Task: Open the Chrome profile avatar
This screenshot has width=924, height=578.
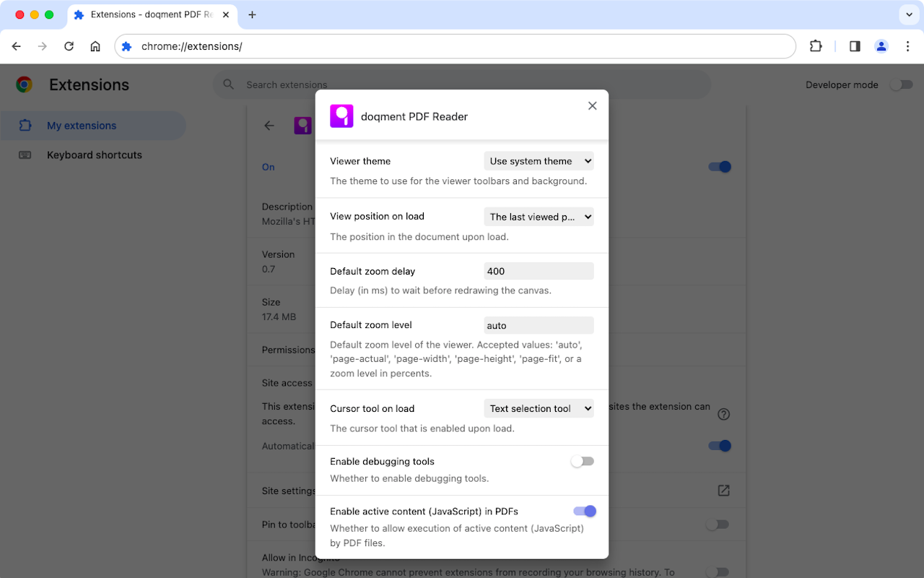Action: (x=881, y=46)
